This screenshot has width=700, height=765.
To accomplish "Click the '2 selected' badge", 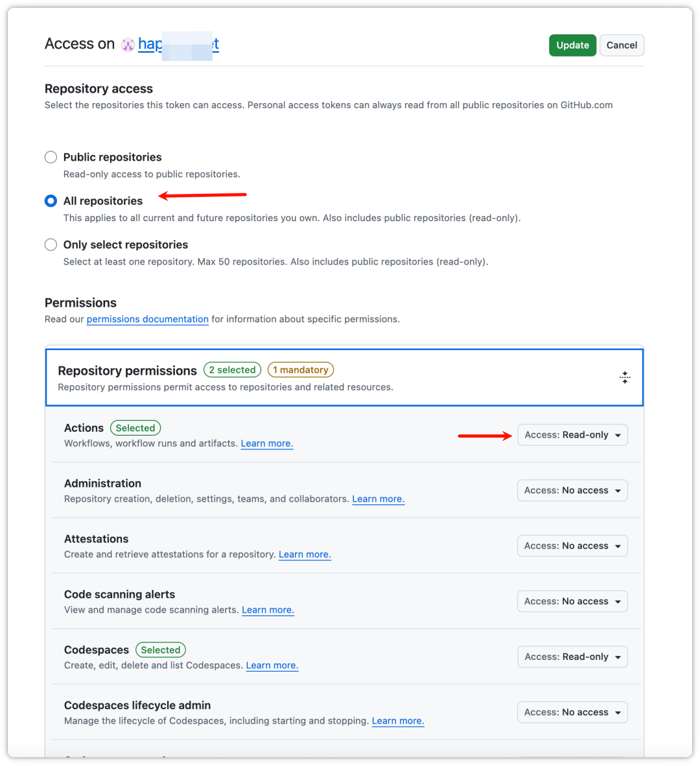I will [x=232, y=370].
